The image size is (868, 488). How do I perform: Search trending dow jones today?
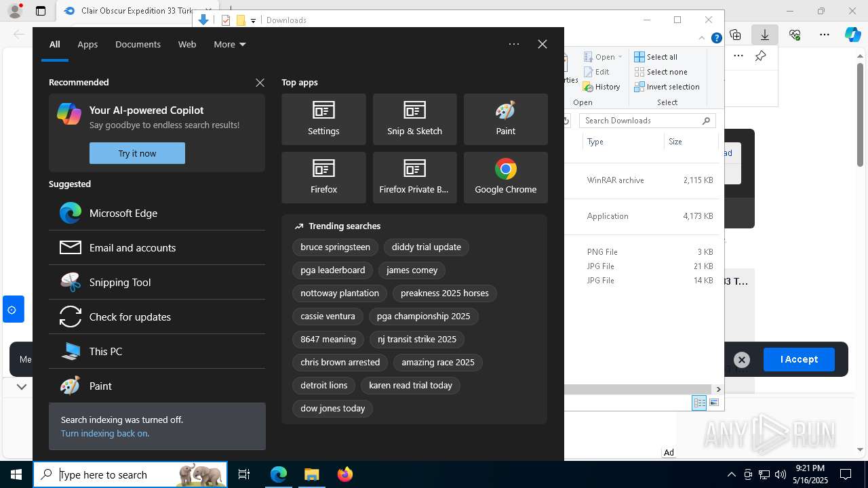tap(332, 408)
